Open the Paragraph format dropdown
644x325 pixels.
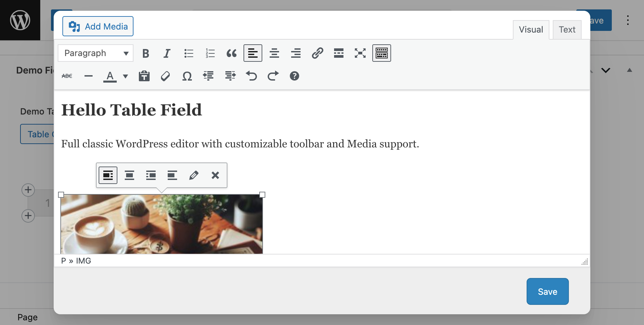tap(96, 53)
